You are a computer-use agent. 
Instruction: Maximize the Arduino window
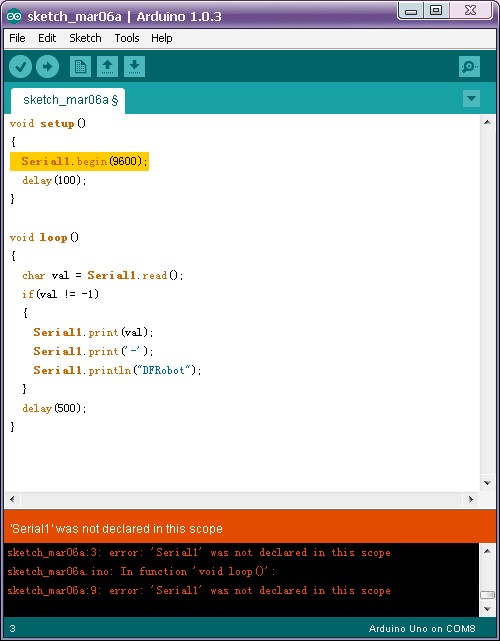click(x=436, y=11)
